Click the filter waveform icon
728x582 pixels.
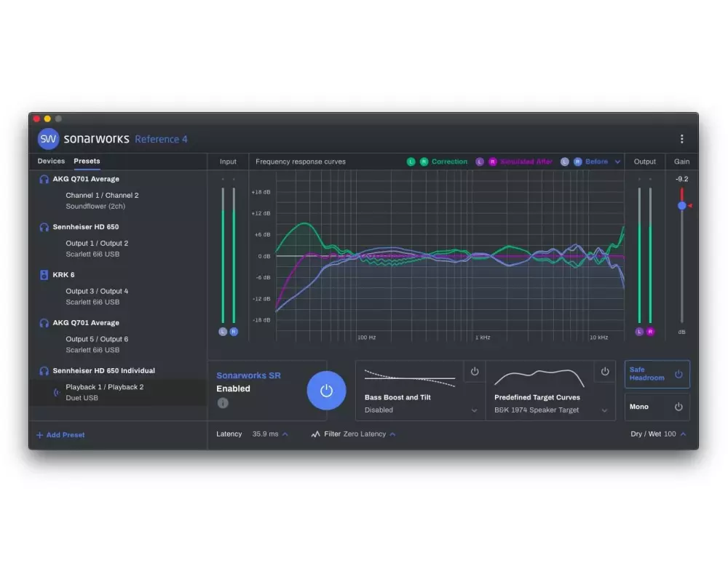click(315, 434)
